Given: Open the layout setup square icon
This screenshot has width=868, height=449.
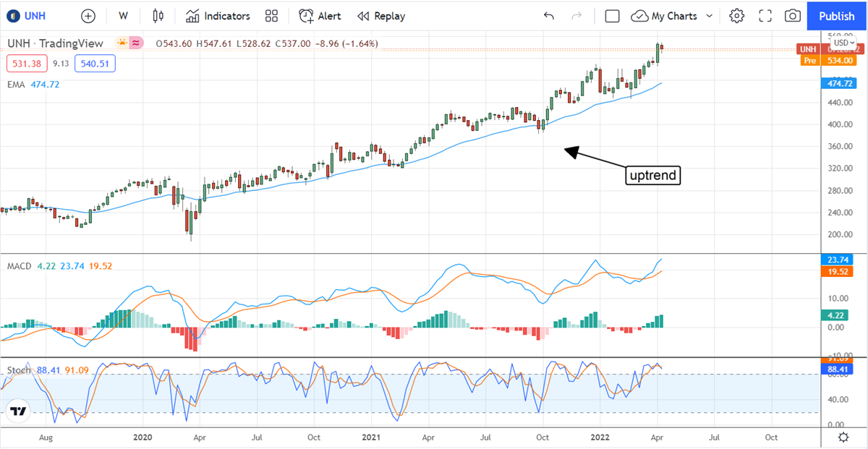Looking at the screenshot, I should [x=612, y=16].
